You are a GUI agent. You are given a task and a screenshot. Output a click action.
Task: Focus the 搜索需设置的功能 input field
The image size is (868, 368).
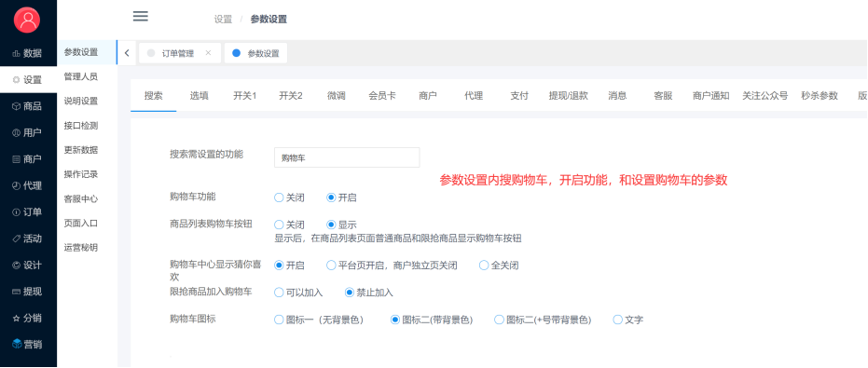(347, 157)
